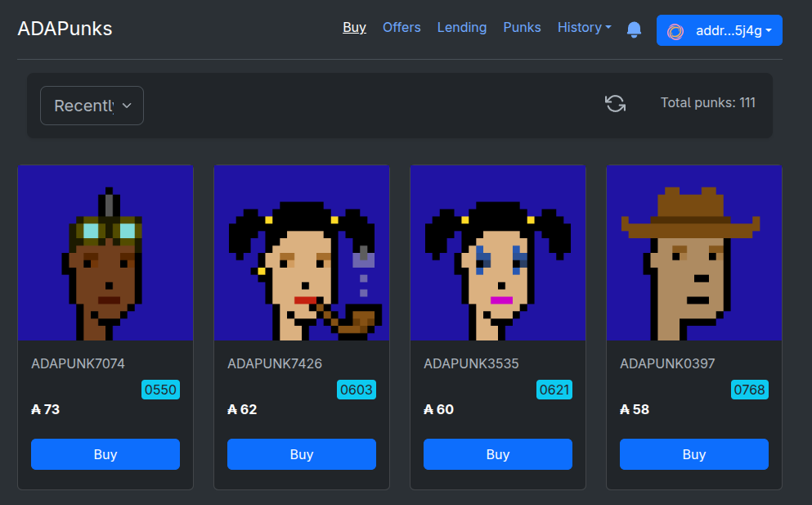This screenshot has height=505, width=812.
Task: Open the Recently sorting dropdown
Action: [x=92, y=106]
